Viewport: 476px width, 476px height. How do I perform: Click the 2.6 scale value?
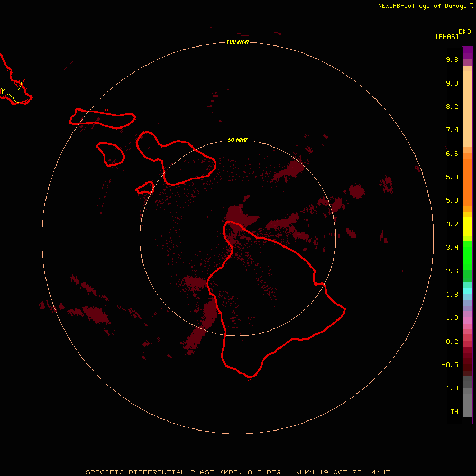coord(452,271)
